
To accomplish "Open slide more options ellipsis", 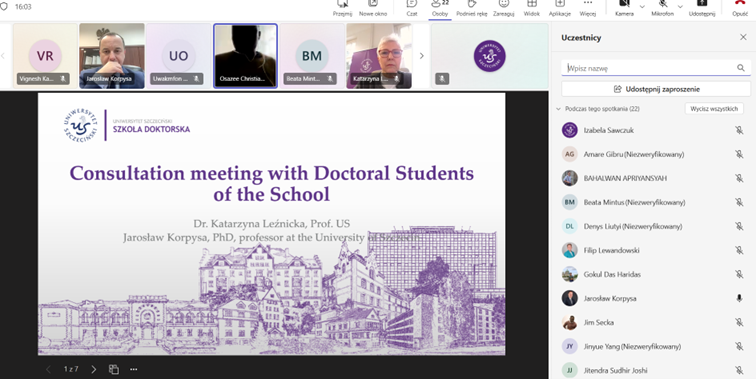I will tap(134, 369).
